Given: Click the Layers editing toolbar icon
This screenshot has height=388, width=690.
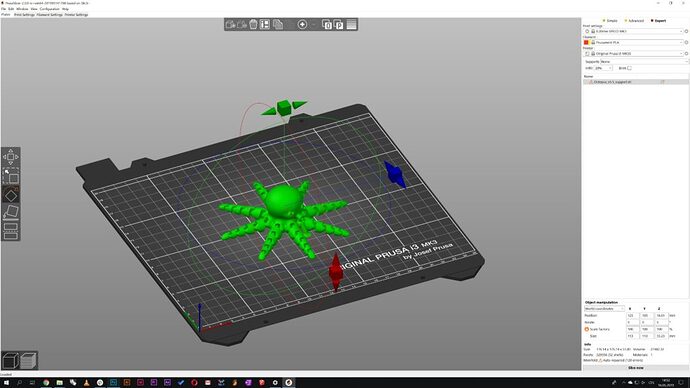Looking at the screenshot, I should (351, 25).
